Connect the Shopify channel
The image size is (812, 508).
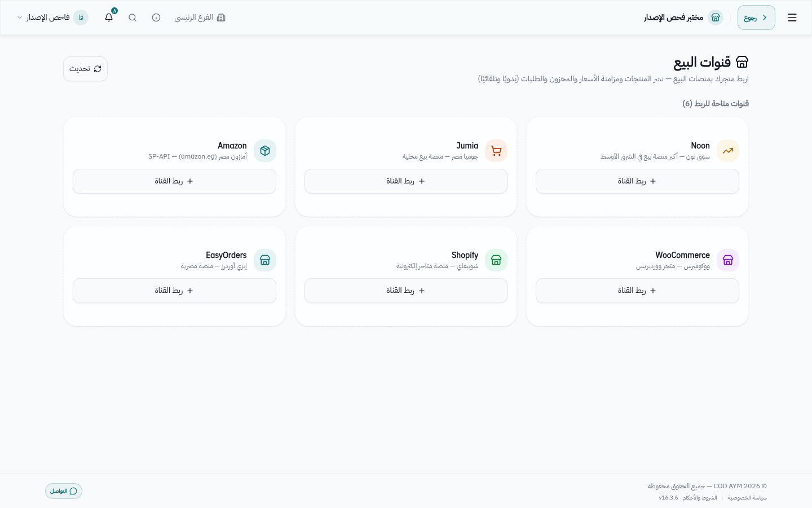[x=406, y=291]
